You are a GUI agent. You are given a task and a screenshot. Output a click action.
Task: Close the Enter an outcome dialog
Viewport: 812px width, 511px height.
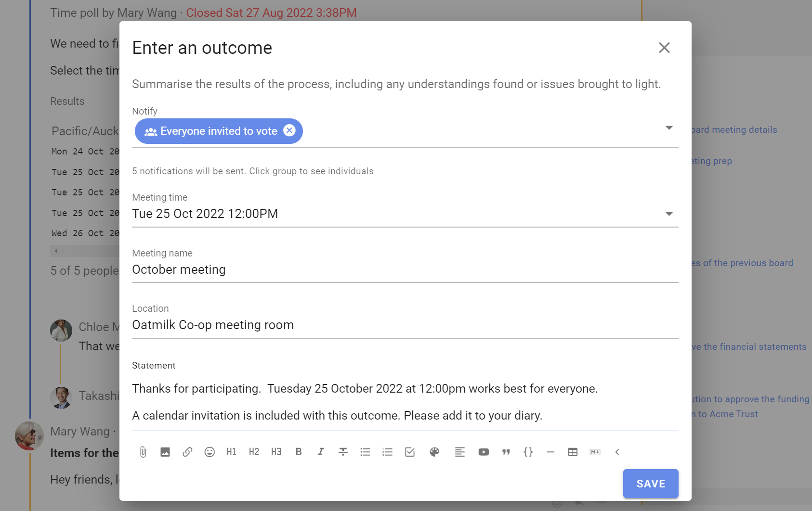coord(664,48)
